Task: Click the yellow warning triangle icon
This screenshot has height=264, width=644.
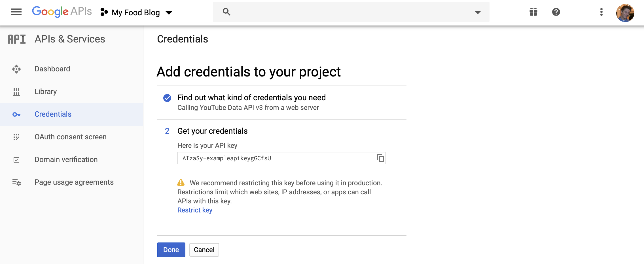Action: (181, 182)
